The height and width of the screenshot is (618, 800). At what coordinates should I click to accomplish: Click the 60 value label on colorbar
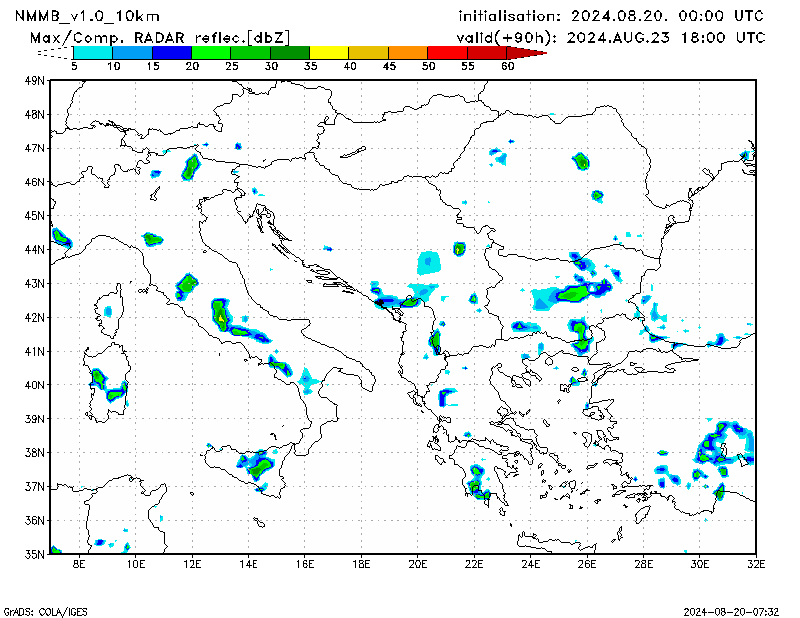pos(508,66)
